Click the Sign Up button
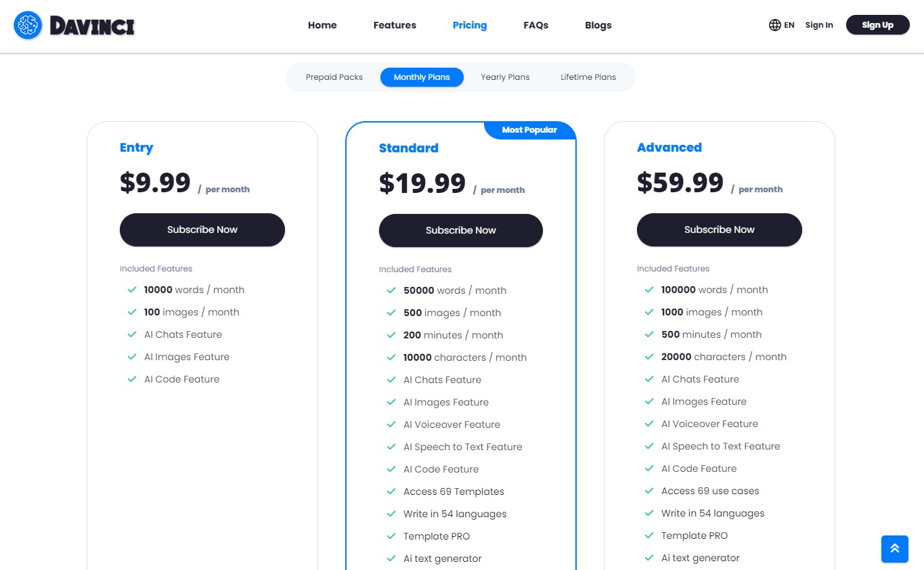924x570 pixels. [x=877, y=25]
